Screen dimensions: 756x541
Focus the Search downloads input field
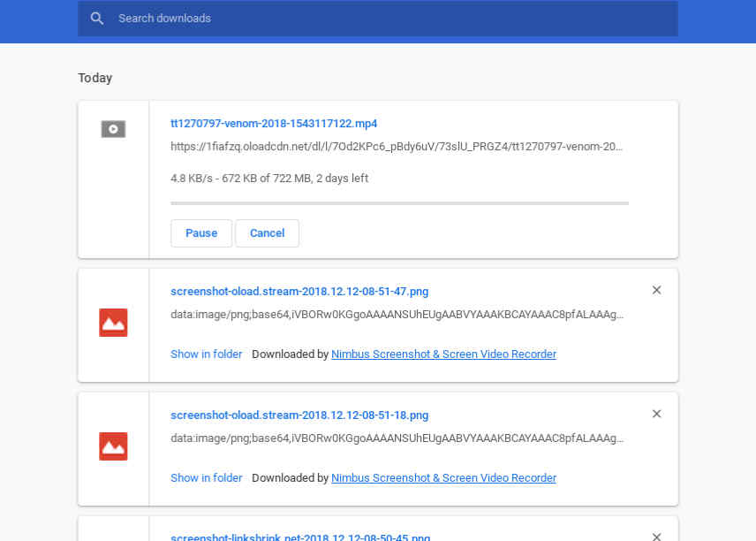[389, 19]
